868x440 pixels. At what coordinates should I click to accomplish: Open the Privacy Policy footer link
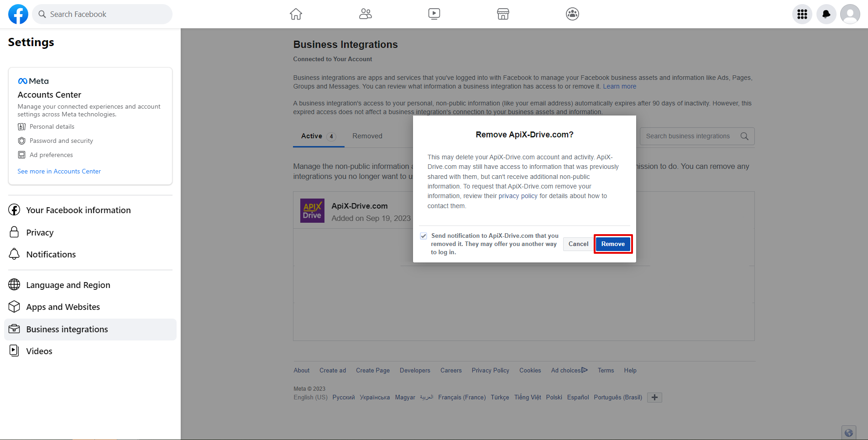tap(491, 371)
